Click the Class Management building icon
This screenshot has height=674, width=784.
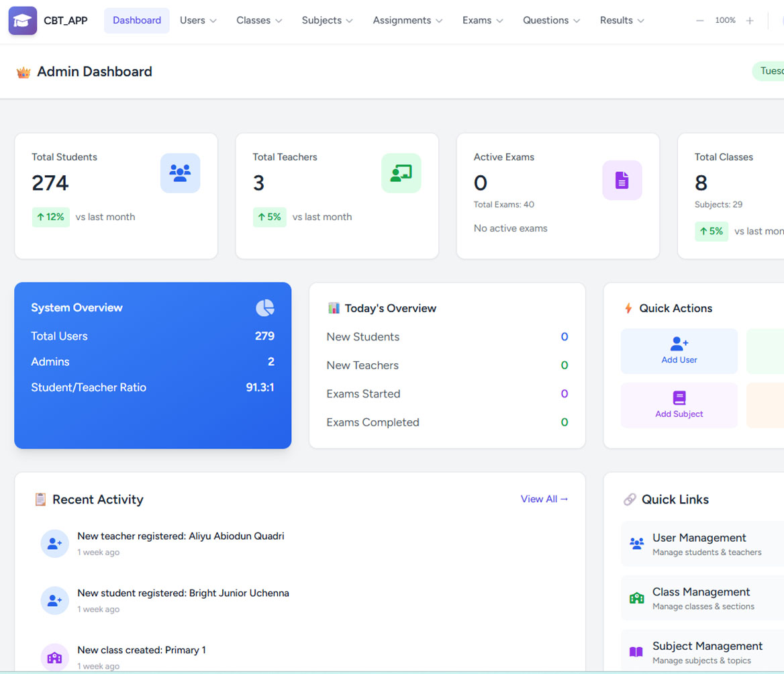(x=636, y=598)
